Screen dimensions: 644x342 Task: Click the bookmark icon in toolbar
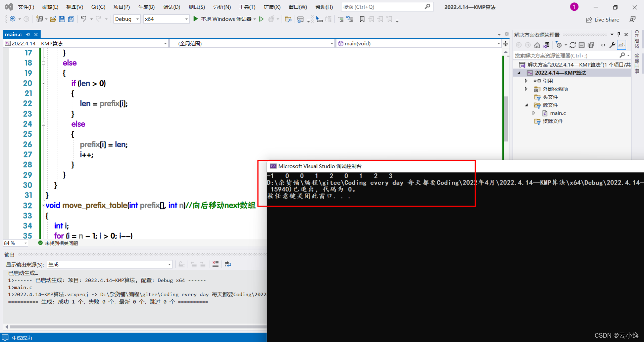pos(362,19)
